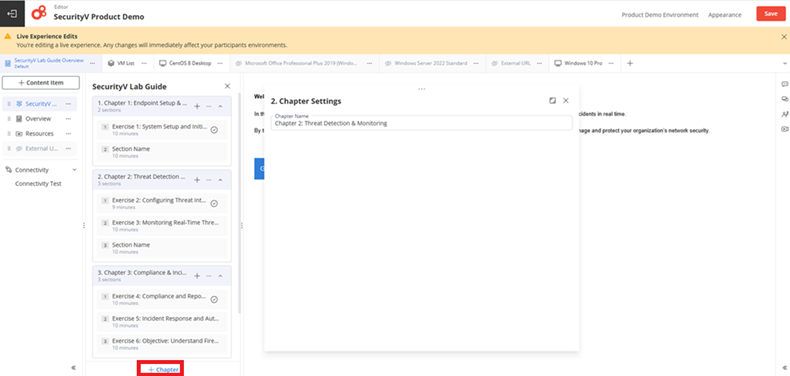Click the red Save button
This screenshot has height=376, width=790.
pyautogui.click(x=770, y=14)
